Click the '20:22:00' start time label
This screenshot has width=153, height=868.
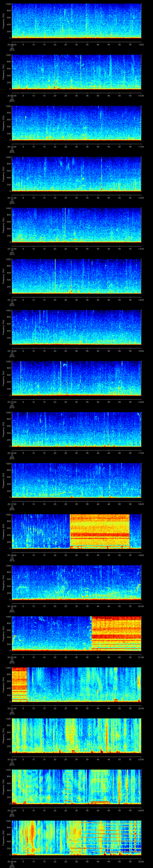coord(12,759)
